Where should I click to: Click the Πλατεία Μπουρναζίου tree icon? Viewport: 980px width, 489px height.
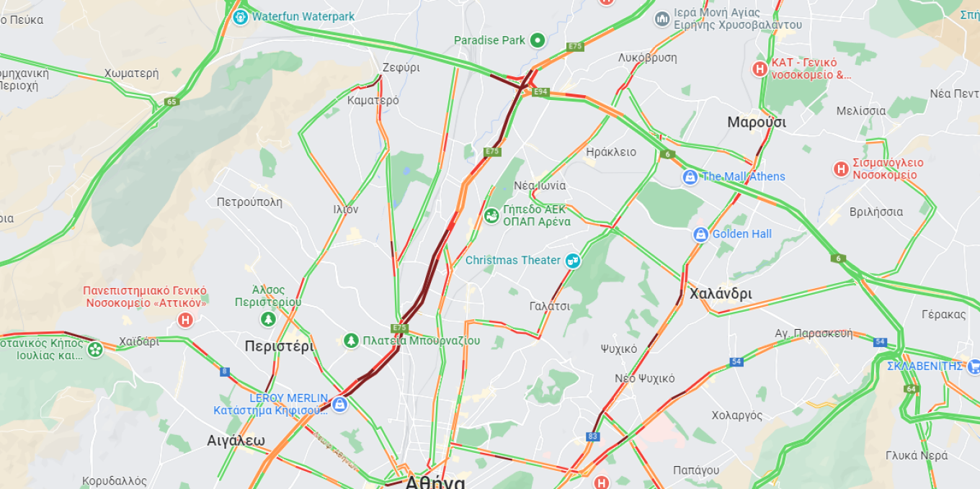351,340
